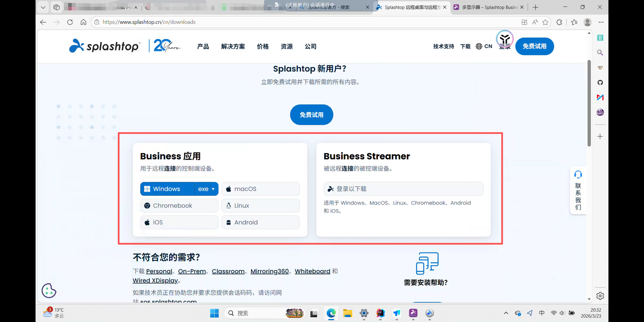Open GitHub in the Edge sidebar
The width and height of the screenshot is (644, 322).
(600, 83)
